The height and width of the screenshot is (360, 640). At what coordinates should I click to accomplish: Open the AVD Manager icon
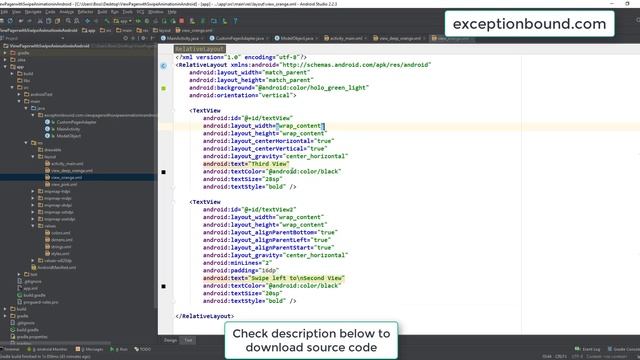[x=192, y=21]
